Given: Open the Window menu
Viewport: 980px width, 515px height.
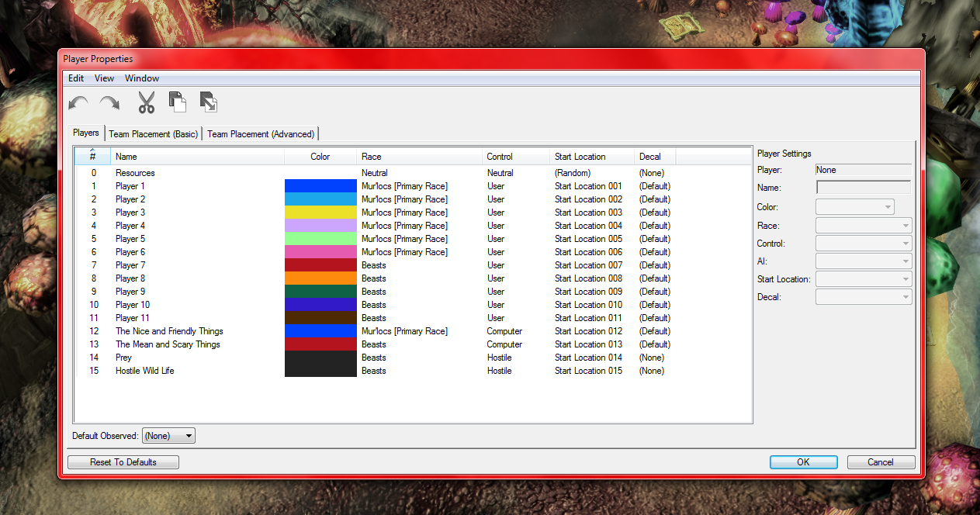Looking at the screenshot, I should (142, 78).
